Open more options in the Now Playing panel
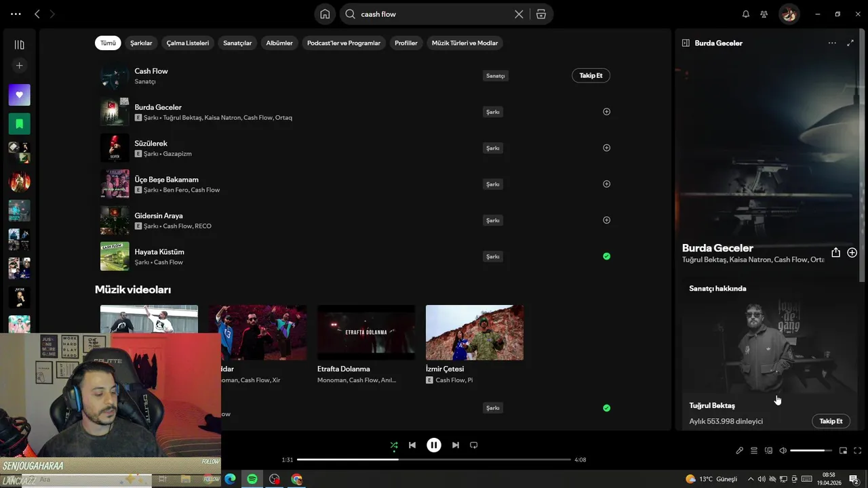 pos(832,43)
